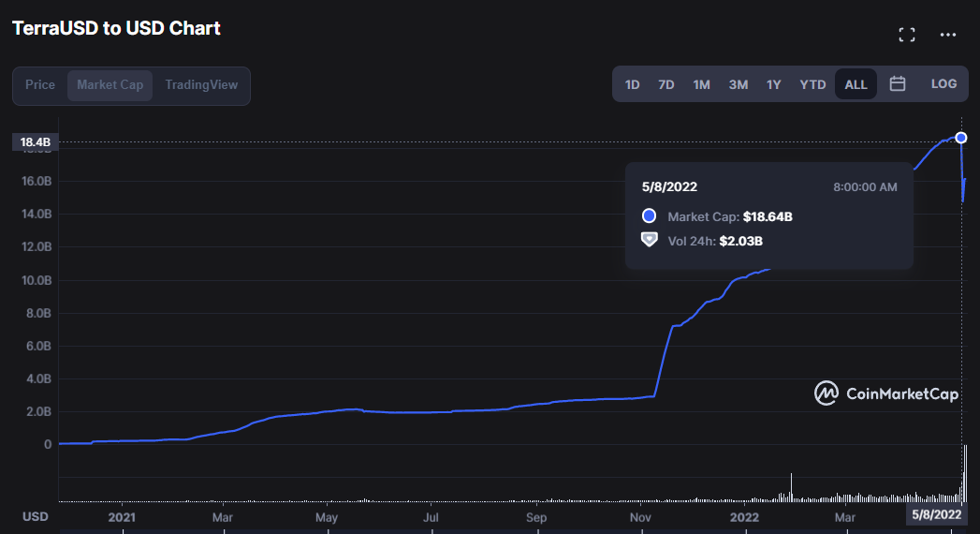Click the Sep x-axis label
This screenshot has width=980, height=534.
tap(536, 517)
